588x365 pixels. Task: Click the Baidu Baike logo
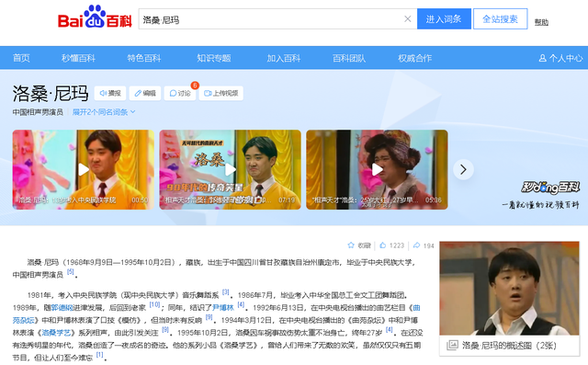click(95, 17)
